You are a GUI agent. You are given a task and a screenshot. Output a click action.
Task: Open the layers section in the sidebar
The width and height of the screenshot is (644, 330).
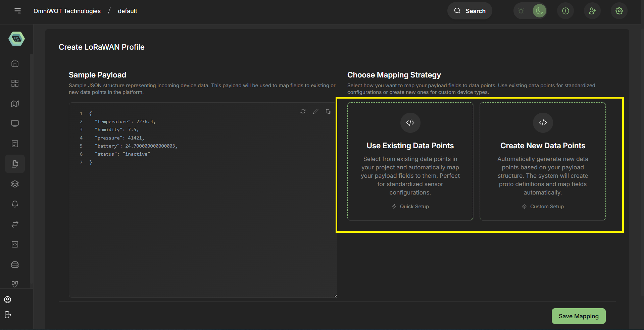15,184
